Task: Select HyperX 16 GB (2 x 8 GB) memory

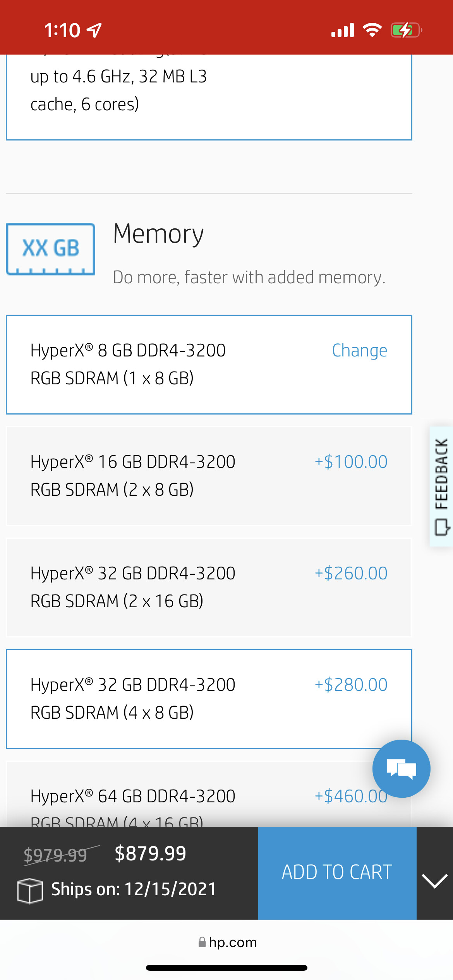Action: coord(209,476)
